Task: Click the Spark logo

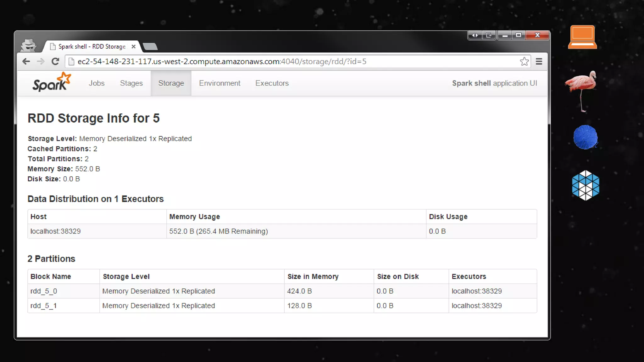Action: point(52,82)
